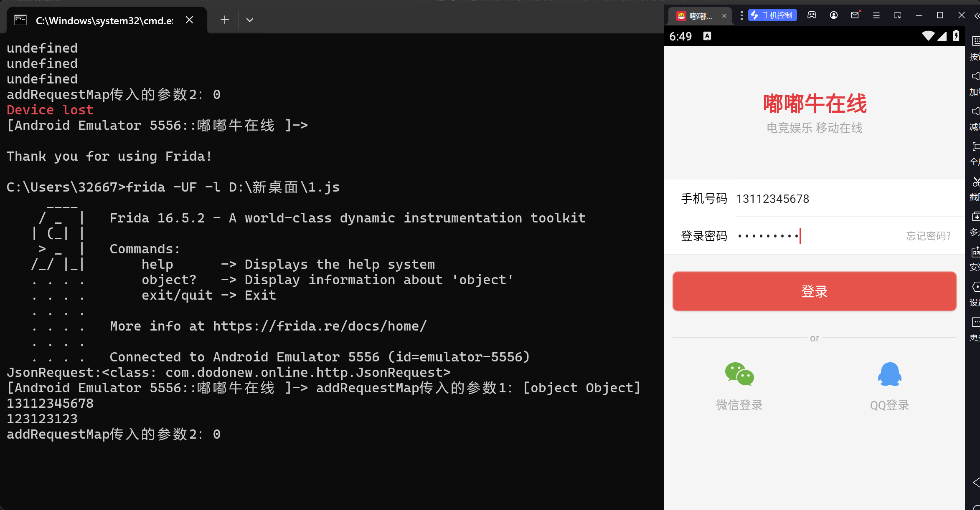Click the last addRequestMap传入的参数2: 0 line
Image resolution: width=980 pixels, height=510 pixels.
point(114,434)
